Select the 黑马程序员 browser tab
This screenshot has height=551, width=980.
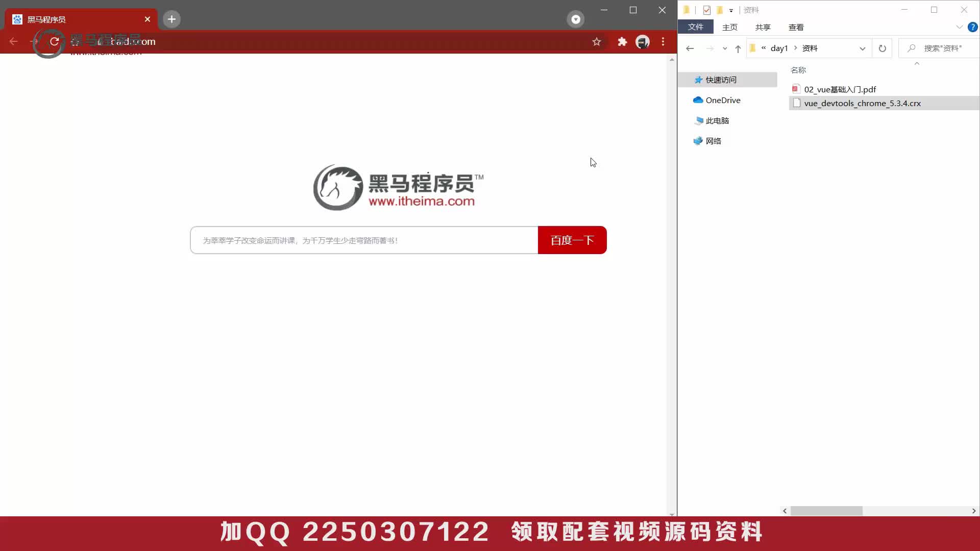(82, 19)
